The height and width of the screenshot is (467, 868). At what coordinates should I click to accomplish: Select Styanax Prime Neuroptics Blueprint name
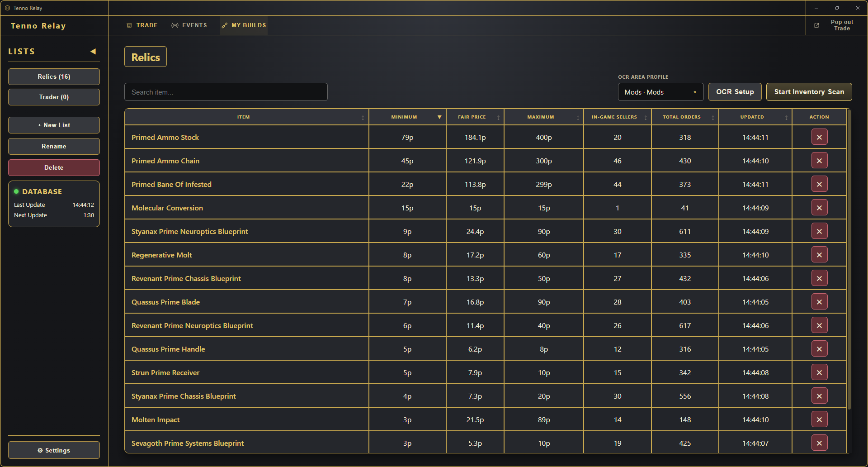(x=190, y=231)
